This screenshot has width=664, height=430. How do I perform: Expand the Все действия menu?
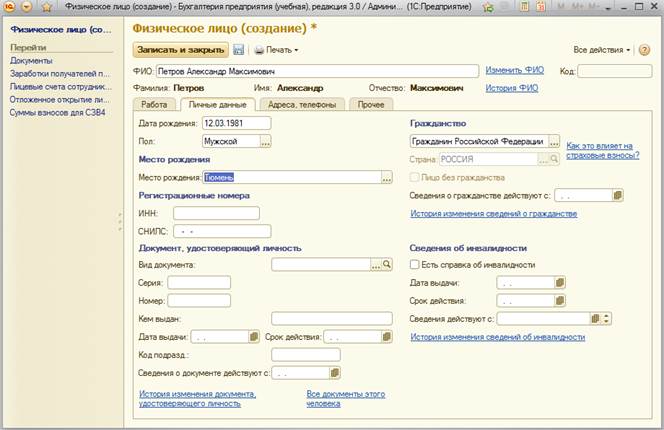[x=600, y=49]
